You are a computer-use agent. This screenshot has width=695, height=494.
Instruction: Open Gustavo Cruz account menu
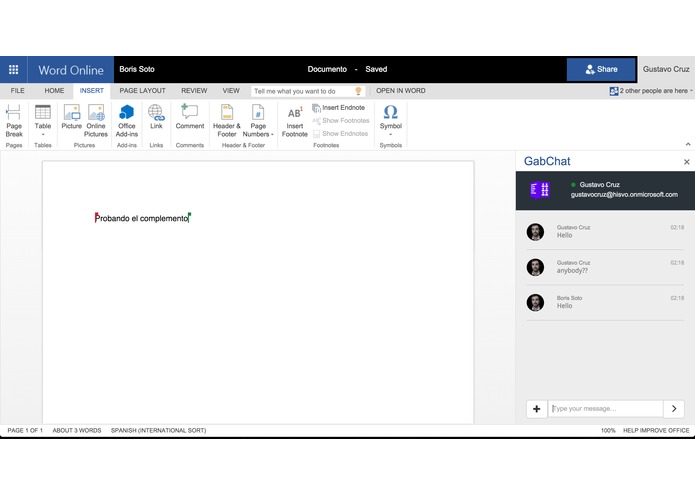pyautogui.click(x=666, y=70)
